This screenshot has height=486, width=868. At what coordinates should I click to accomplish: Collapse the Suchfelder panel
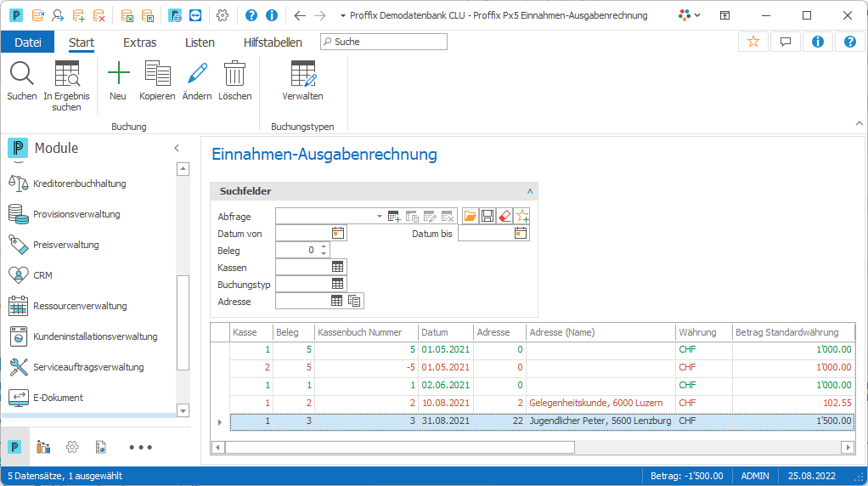(530, 191)
